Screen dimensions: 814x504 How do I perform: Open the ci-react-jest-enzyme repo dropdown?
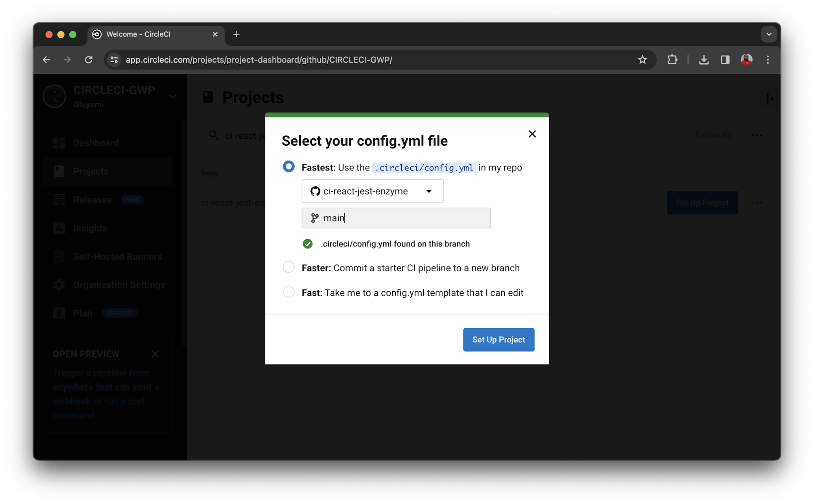[429, 191]
